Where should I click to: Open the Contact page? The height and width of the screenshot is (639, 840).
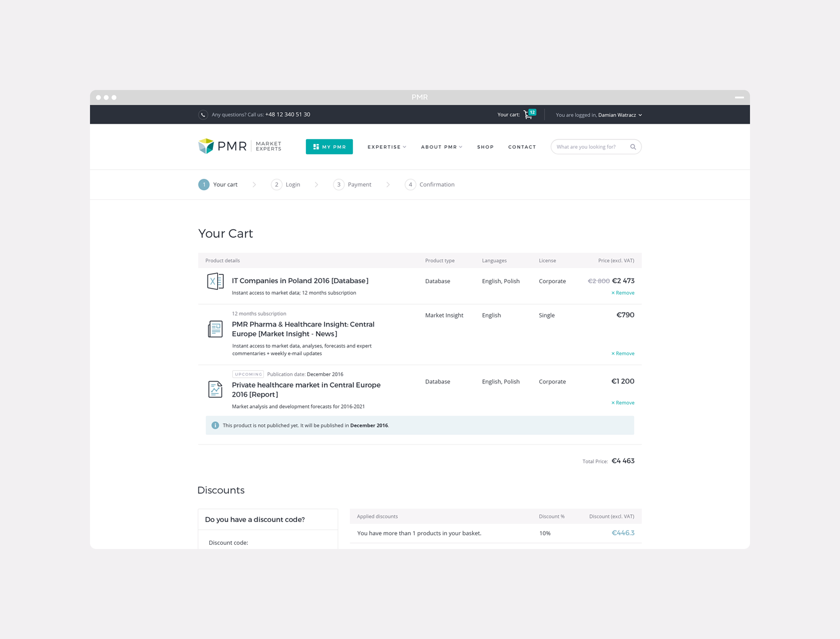tap(522, 147)
